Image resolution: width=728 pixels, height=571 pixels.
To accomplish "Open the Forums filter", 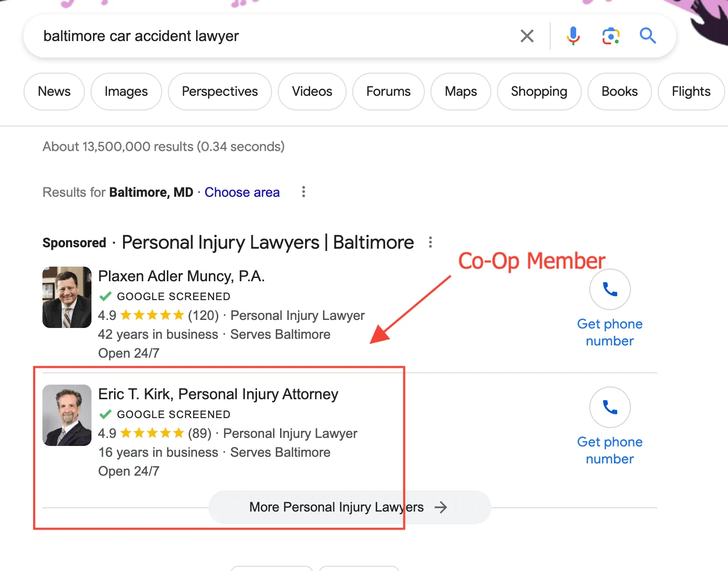I will (x=389, y=92).
